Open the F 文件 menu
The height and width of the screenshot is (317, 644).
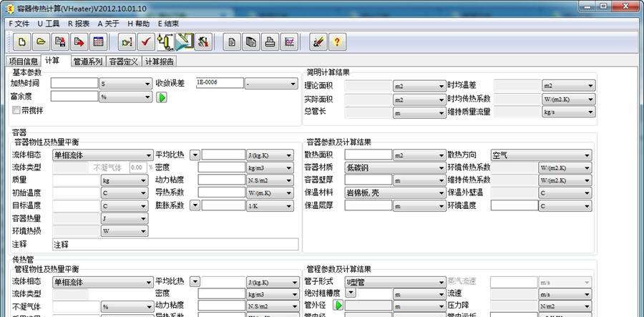(19, 24)
